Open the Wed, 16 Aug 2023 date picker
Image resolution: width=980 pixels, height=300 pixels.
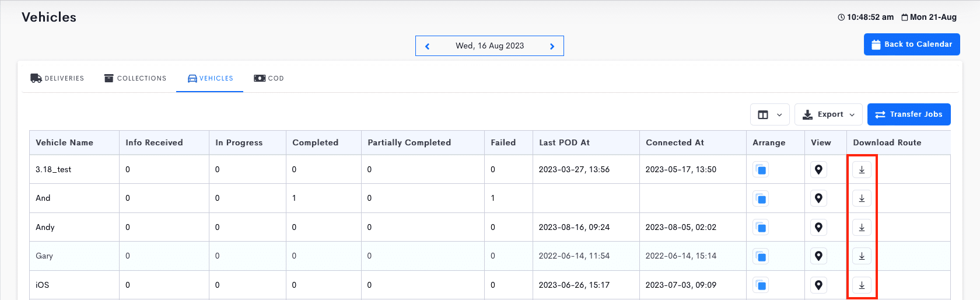(x=489, y=46)
